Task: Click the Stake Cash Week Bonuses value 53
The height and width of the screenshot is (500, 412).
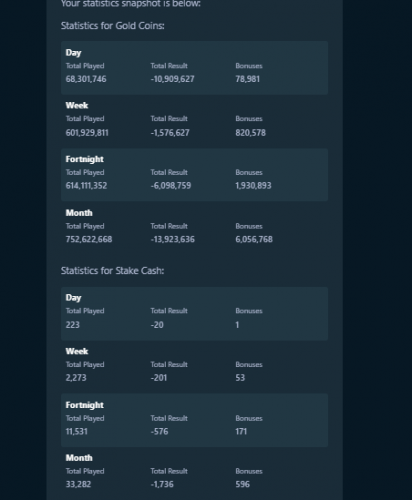Action: coord(240,378)
